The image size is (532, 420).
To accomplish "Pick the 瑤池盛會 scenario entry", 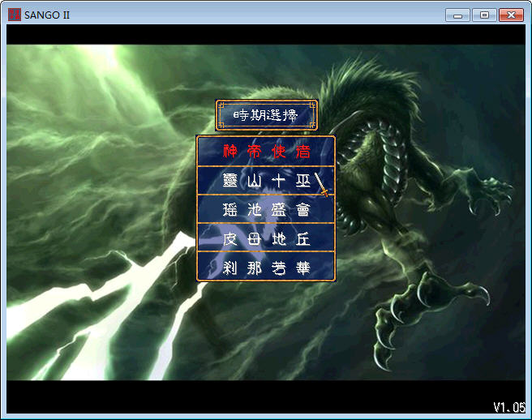I will coord(266,209).
